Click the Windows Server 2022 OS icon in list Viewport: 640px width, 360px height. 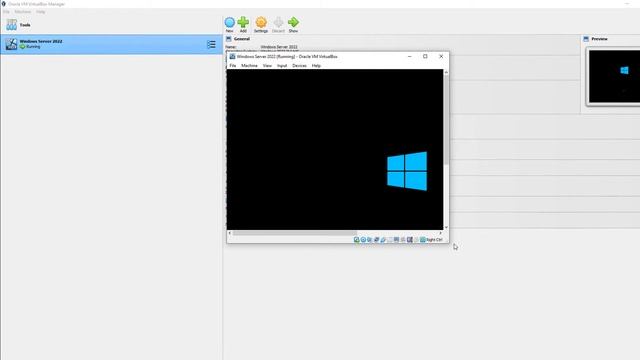click(x=11, y=44)
